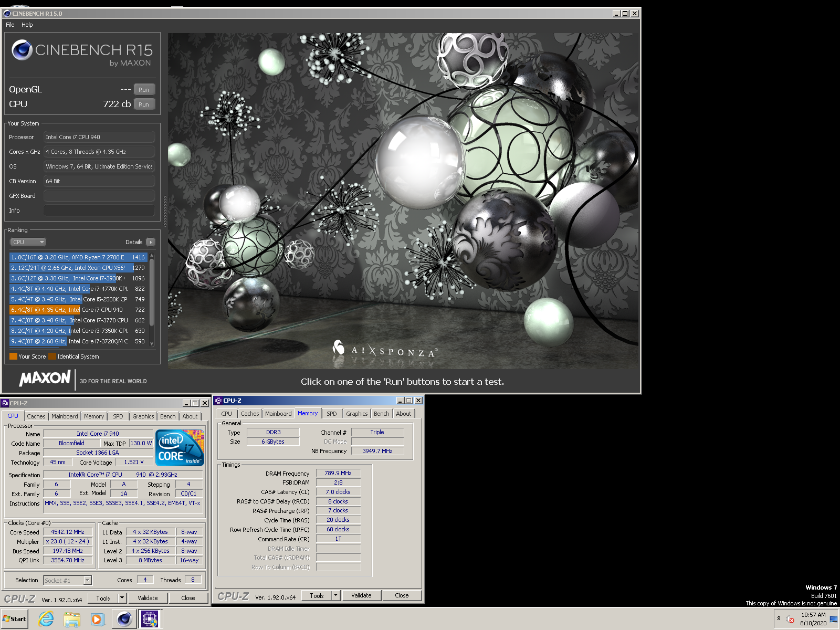
Task: Click the muted volume tray icon
Action: 790,619
